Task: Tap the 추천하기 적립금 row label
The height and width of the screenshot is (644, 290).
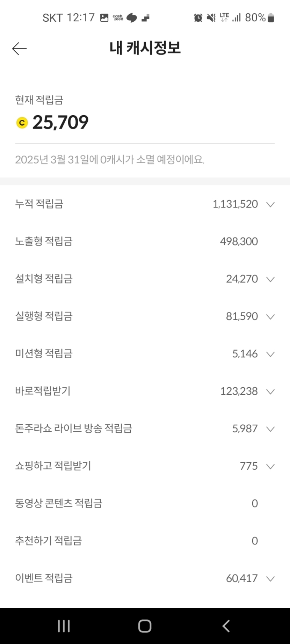Action: pyautogui.click(x=48, y=541)
